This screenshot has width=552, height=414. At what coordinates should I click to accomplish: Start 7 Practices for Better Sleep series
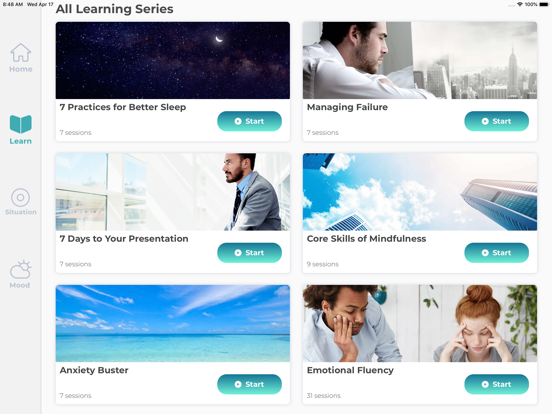click(x=249, y=121)
